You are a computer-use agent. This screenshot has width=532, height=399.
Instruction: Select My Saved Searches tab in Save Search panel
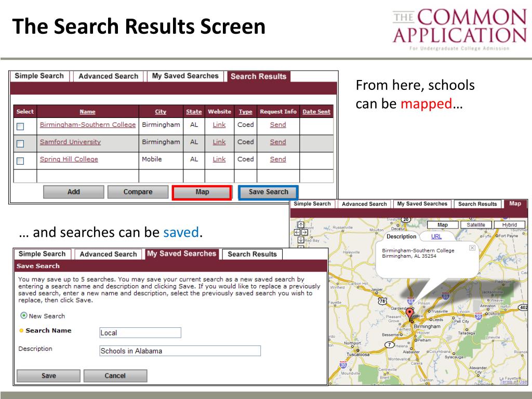click(x=181, y=254)
